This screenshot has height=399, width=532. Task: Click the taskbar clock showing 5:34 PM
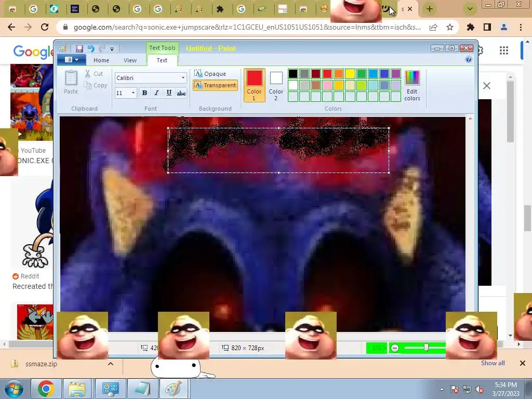point(506,389)
